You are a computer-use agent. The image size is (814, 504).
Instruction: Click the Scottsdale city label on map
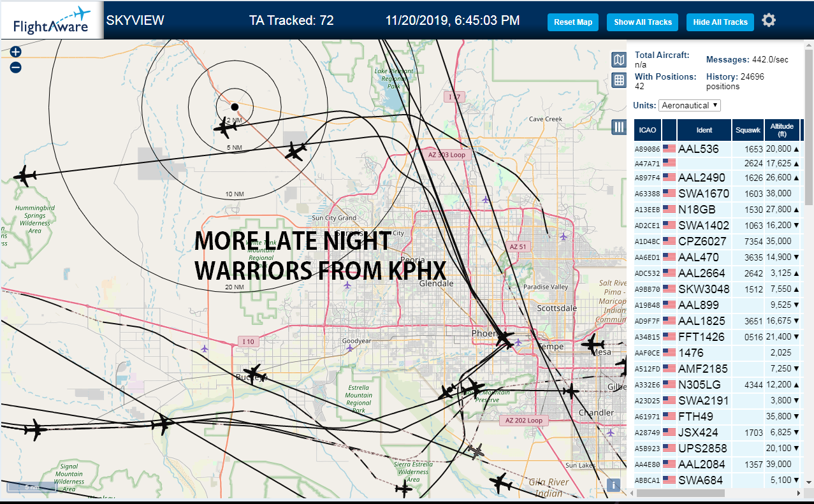click(556, 308)
